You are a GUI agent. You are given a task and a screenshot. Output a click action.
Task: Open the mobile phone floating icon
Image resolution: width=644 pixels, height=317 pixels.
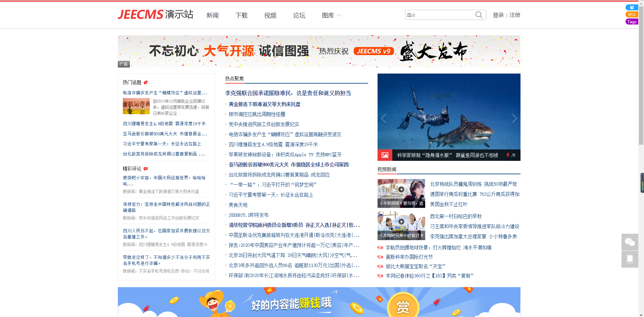pyautogui.click(x=630, y=259)
